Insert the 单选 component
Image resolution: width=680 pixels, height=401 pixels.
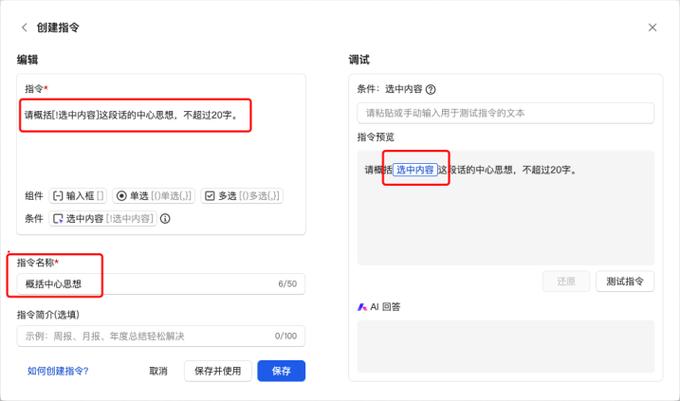click(154, 196)
